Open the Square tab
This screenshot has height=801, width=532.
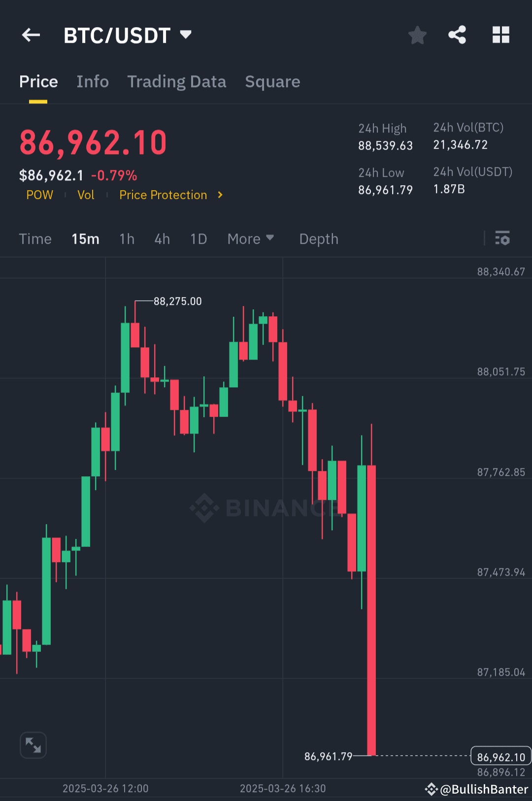[x=272, y=81]
